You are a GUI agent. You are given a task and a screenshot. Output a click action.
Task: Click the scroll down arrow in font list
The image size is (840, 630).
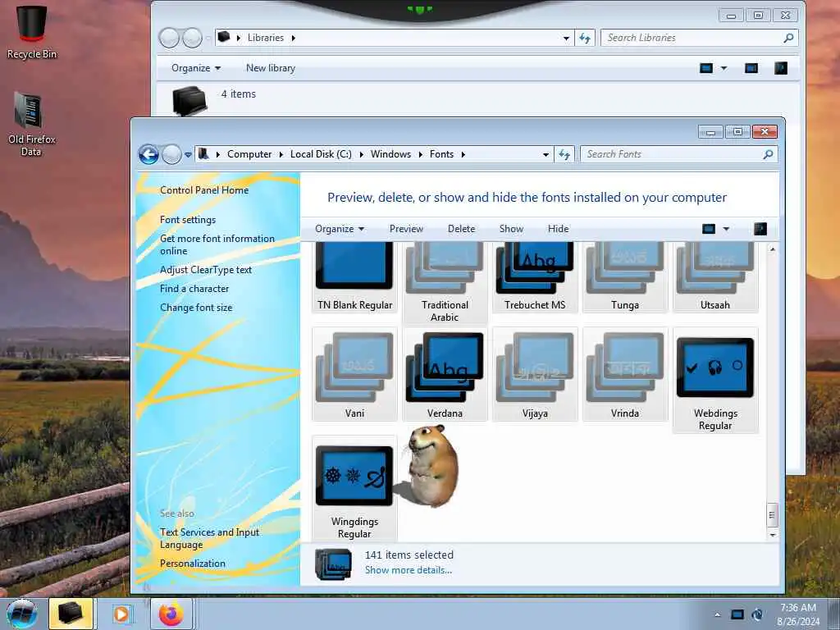coord(772,535)
